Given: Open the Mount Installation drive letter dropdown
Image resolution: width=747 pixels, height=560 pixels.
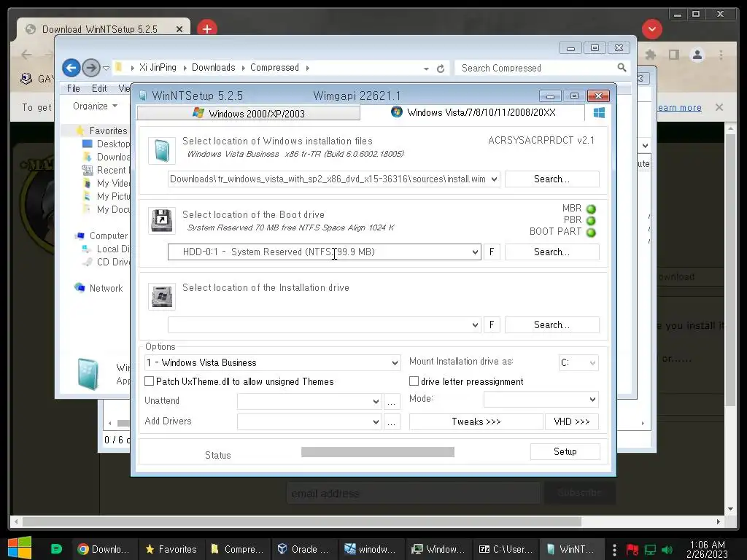Looking at the screenshot, I should pos(592,363).
